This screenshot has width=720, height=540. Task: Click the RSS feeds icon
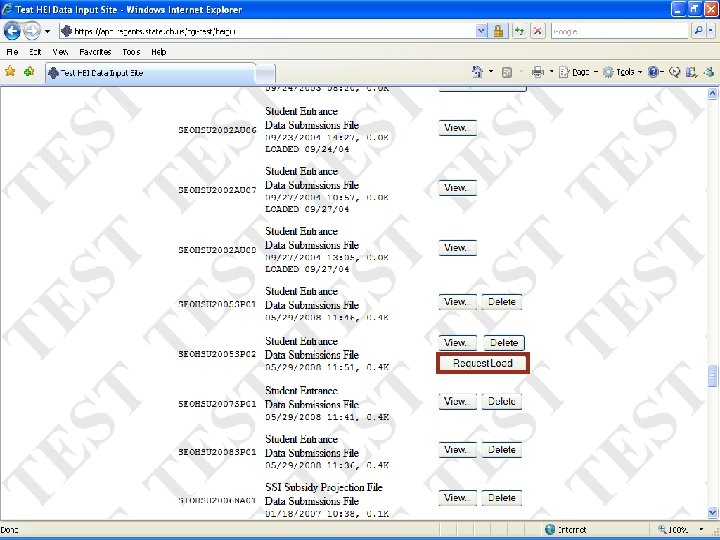(x=507, y=72)
